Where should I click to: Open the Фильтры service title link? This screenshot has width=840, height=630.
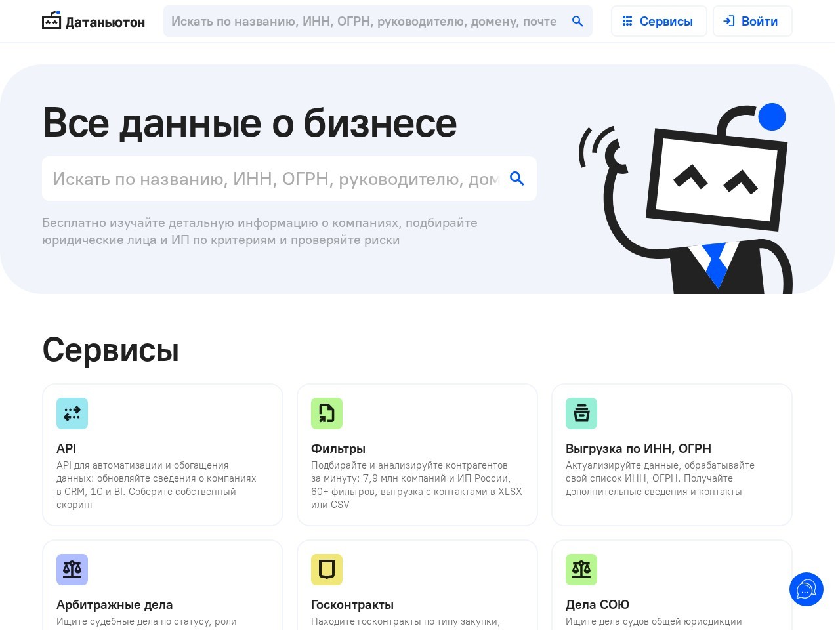(x=338, y=448)
